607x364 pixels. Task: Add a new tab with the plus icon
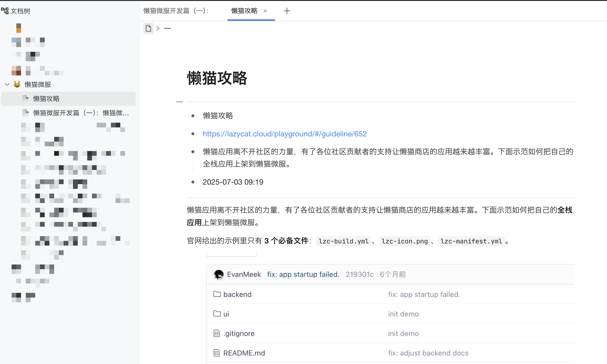(286, 11)
